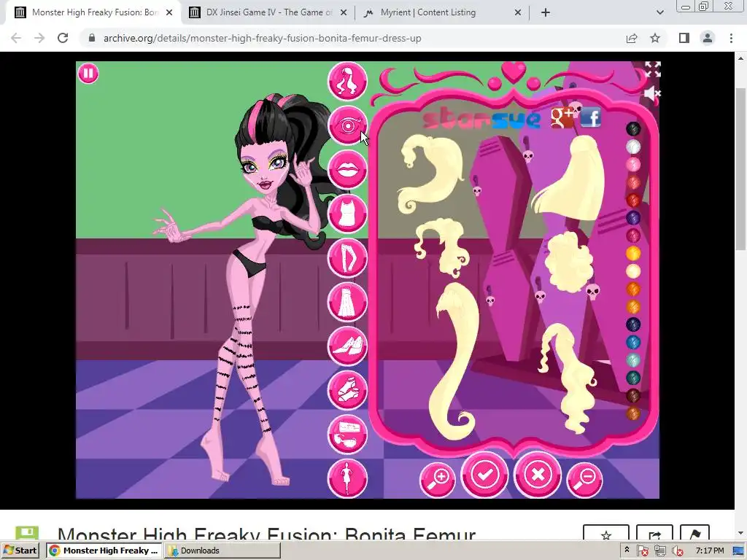Pick the purple hair color ball

(x=633, y=218)
